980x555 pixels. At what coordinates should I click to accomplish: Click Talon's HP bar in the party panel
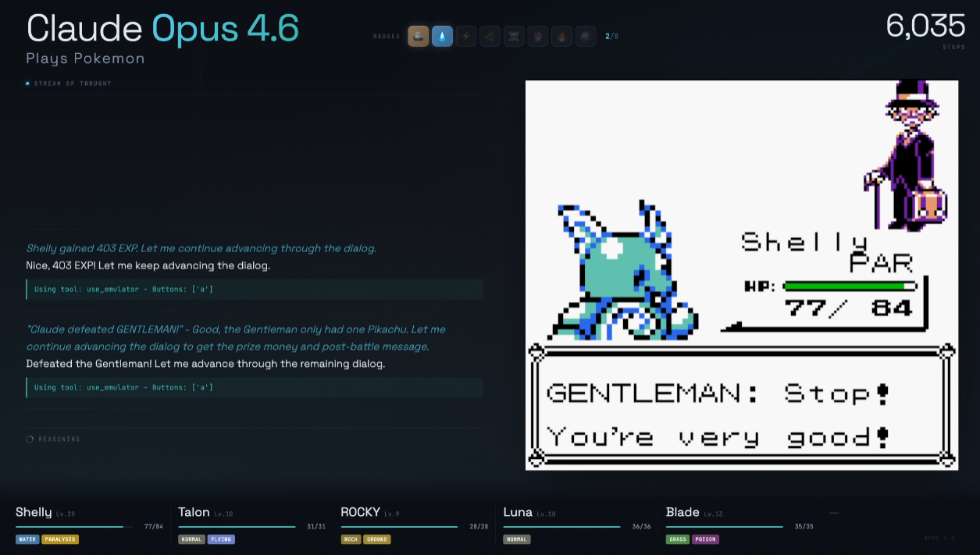pos(237,527)
